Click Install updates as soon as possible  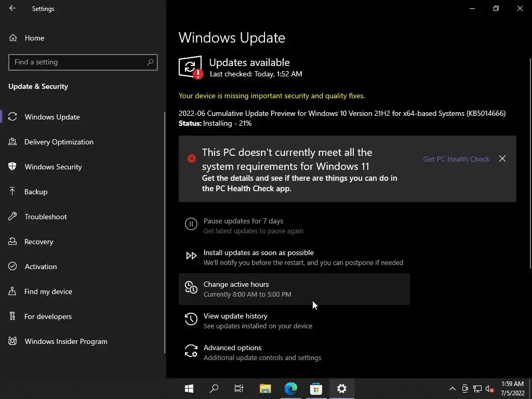coord(294,257)
